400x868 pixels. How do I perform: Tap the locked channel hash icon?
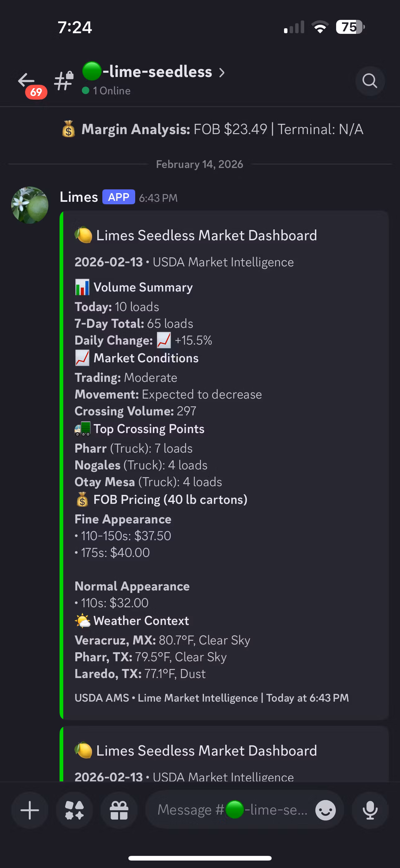64,81
